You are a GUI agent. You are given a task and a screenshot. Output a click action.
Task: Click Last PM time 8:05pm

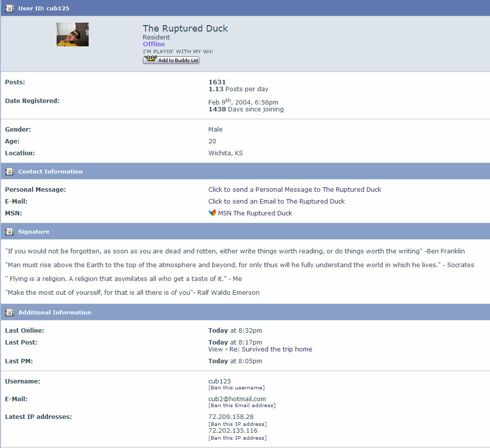pos(235,361)
